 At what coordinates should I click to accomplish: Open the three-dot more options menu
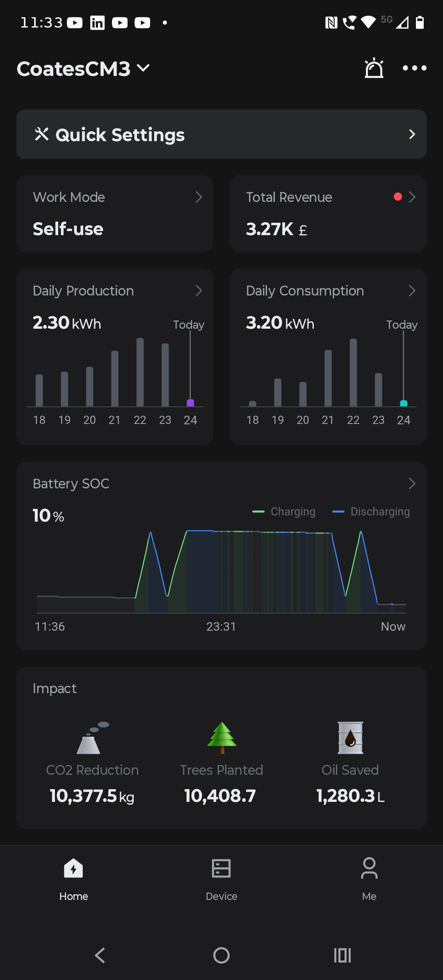414,68
